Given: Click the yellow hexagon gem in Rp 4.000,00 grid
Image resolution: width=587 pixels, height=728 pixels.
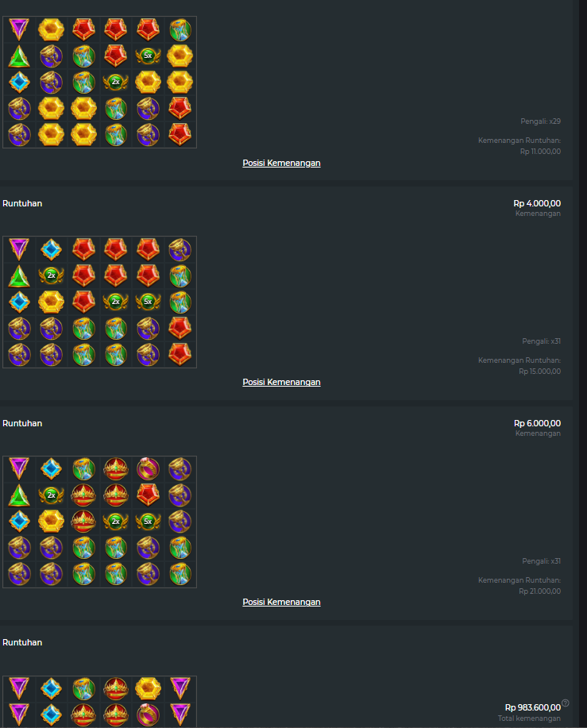Looking at the screenshot, I should pos(51,302).
